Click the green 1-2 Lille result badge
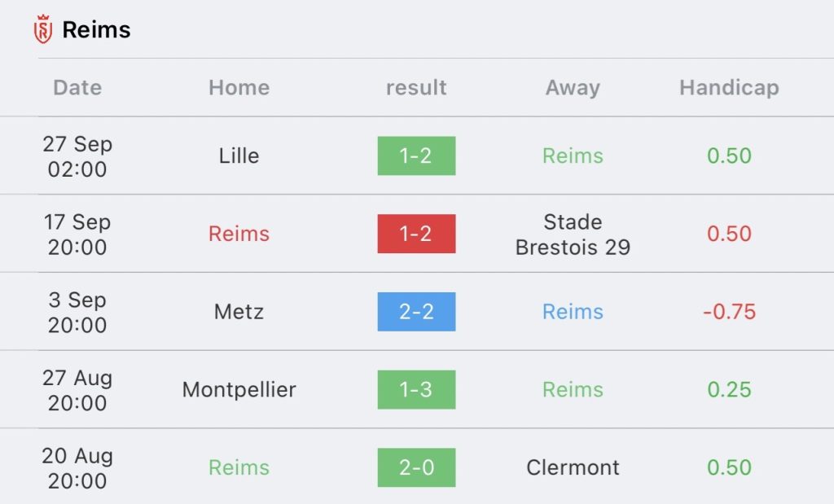 (x=416, y=156)
